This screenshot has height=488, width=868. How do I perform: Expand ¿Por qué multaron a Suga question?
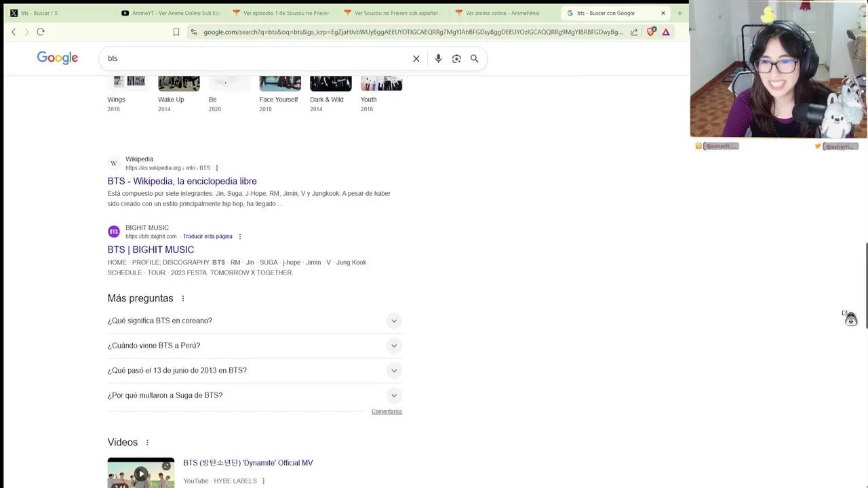coord(255,395)
